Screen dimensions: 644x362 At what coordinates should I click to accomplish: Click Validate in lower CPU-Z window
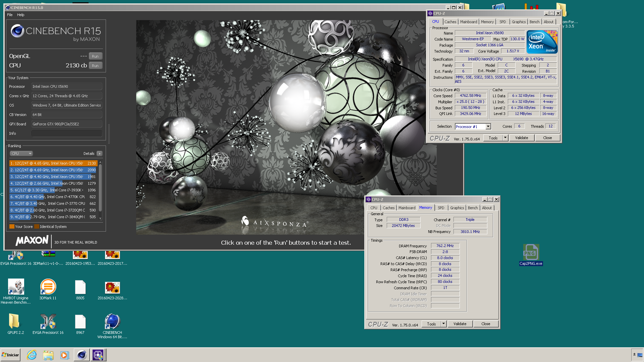click(460, 324)
